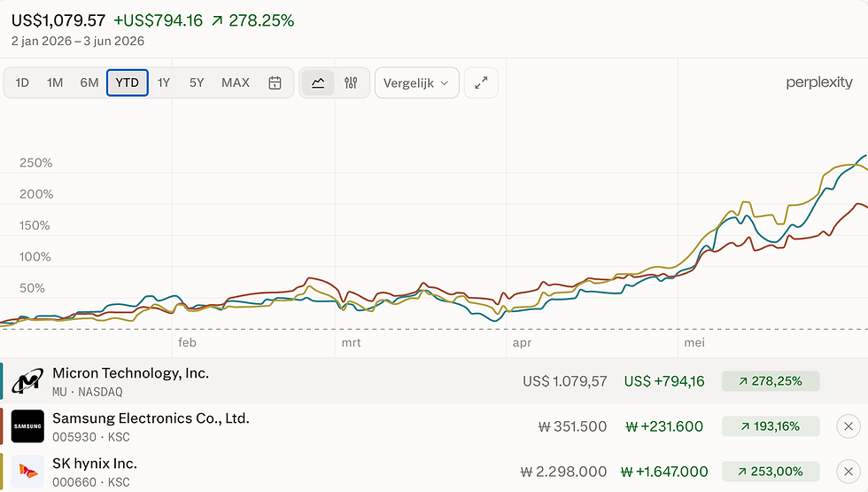Click the 005930 · KSC ticker label
868x492 pixels.
pyautogui.click(x=90, y=437)
